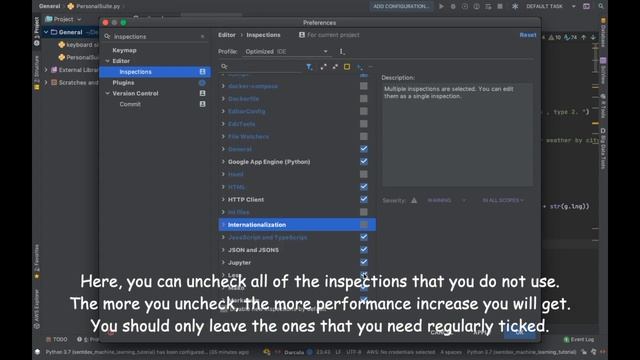This screenshot has width=640, height=360.
Task: Click the project icon beside Commit
Action: (x=202, y=104)
